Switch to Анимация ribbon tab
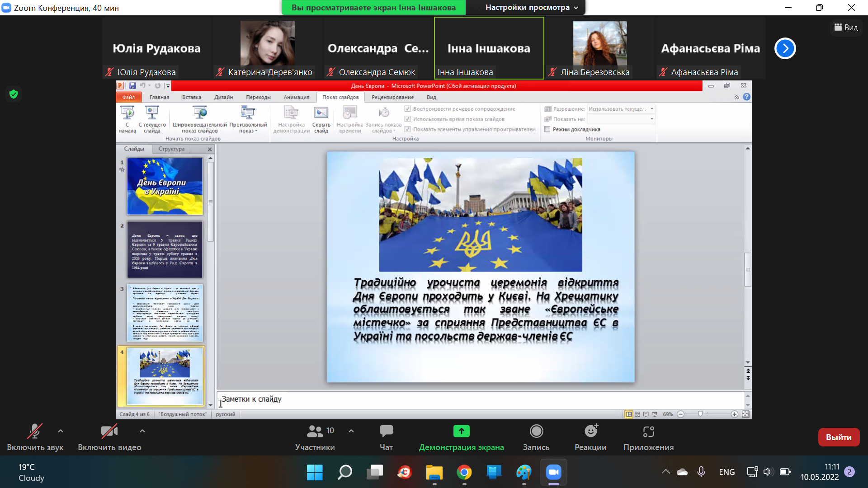868x488 pixels. tap(296, 97)
